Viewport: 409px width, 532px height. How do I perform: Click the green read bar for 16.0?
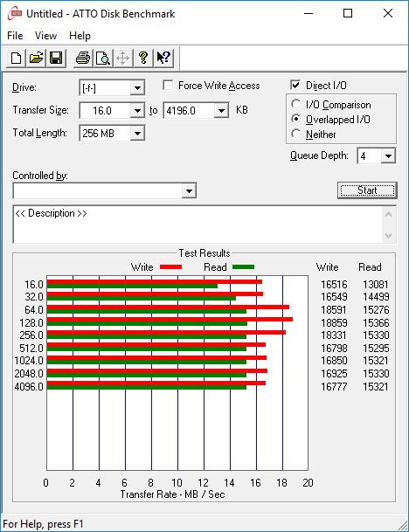coord(132,286)
